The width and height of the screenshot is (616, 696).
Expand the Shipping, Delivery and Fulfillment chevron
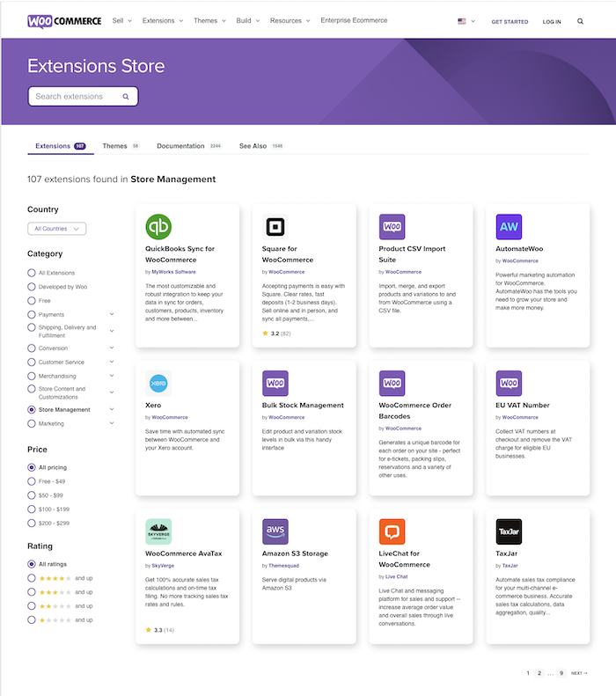point(112,331)
